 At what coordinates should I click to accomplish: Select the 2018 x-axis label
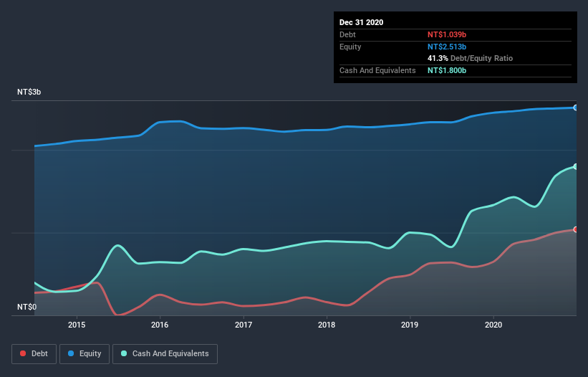327,325
